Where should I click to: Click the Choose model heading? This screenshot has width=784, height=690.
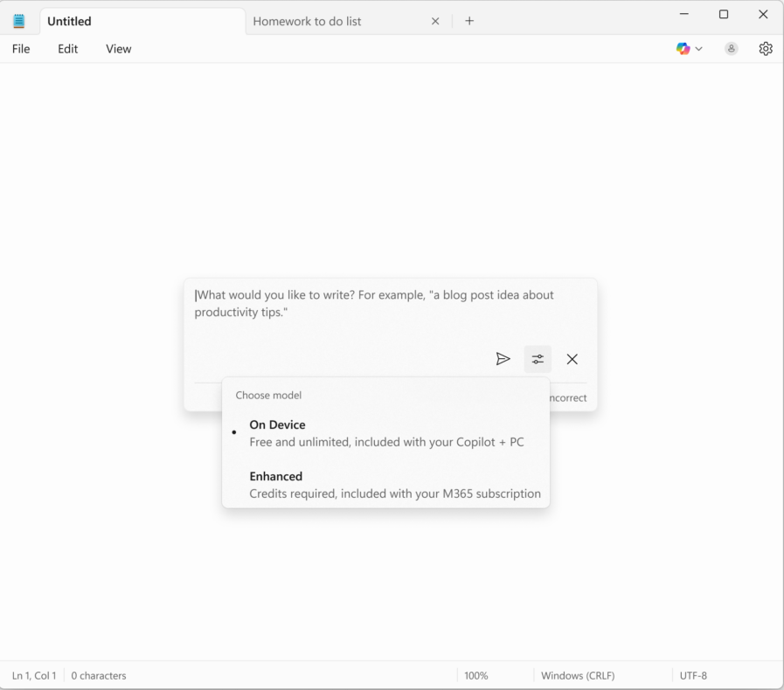[268, 395]
